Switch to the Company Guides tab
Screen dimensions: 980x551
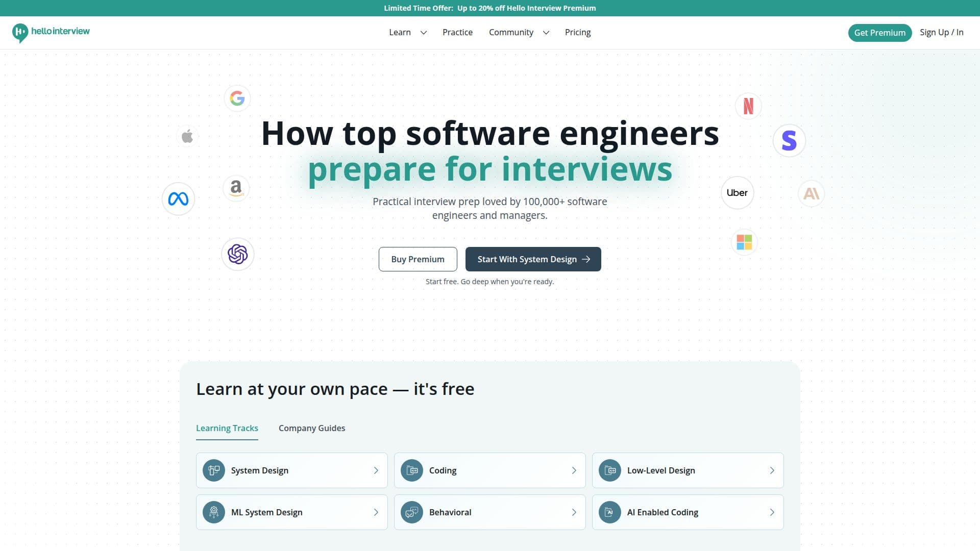(312, 428)
